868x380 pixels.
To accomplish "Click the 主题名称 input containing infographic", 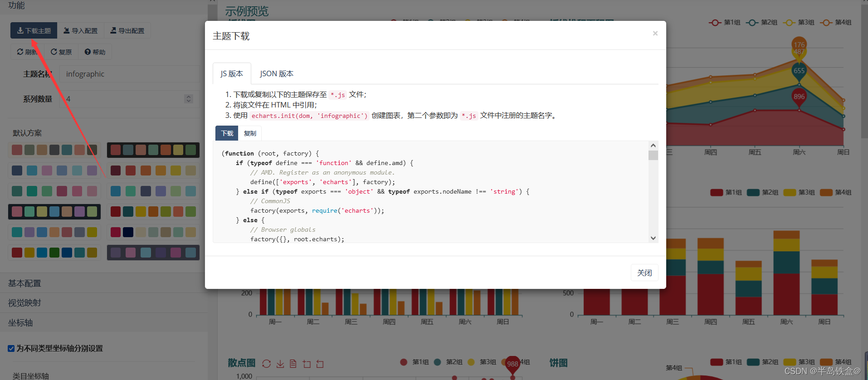I will (x=130, y=74).
